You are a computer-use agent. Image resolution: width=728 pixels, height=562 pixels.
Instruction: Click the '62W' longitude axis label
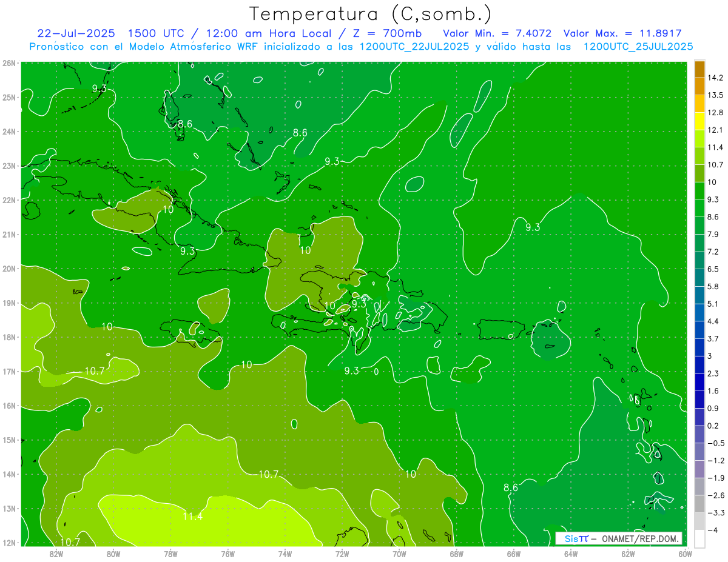point(628,553)
